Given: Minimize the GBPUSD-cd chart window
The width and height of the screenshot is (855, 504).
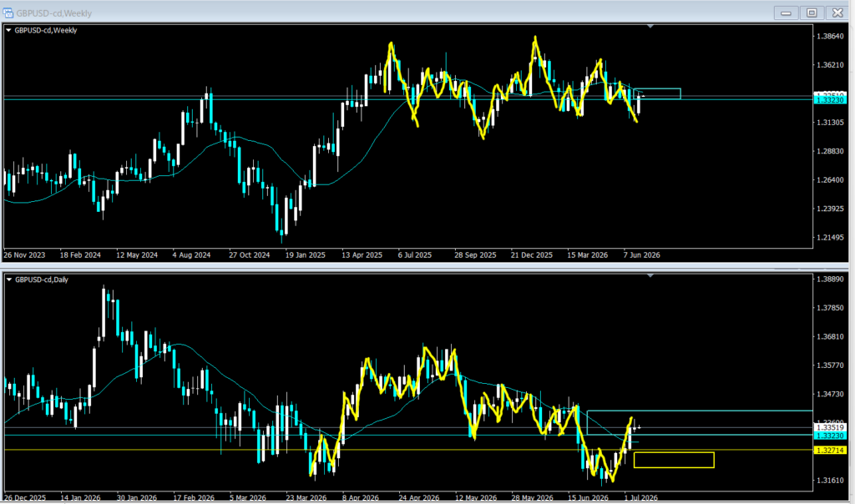Looking at the screenshot, I should 786,13.
